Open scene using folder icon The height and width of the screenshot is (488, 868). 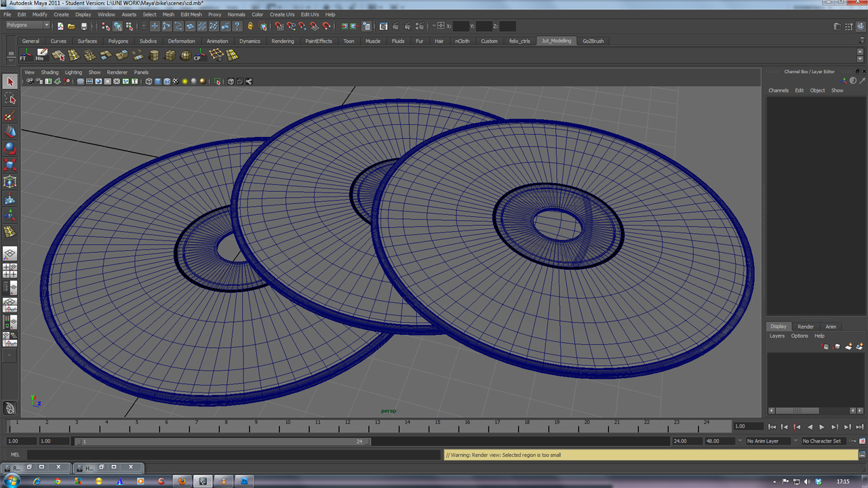71,26
